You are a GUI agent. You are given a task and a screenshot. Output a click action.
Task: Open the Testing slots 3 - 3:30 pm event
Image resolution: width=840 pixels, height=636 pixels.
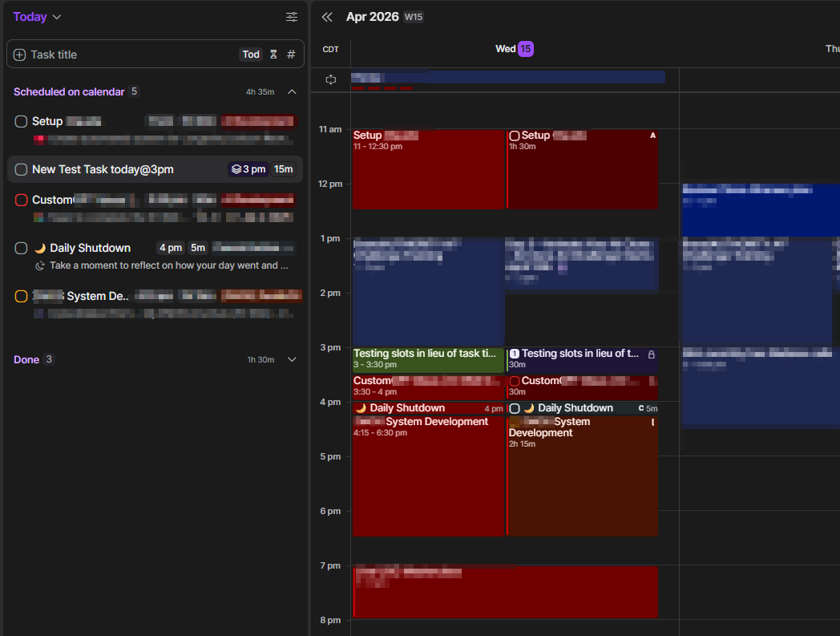(x=428, y=360)
